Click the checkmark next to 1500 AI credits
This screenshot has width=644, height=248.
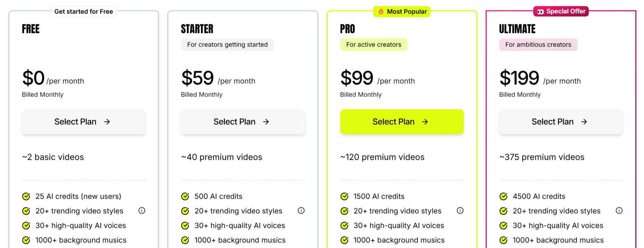coord(344,196)
